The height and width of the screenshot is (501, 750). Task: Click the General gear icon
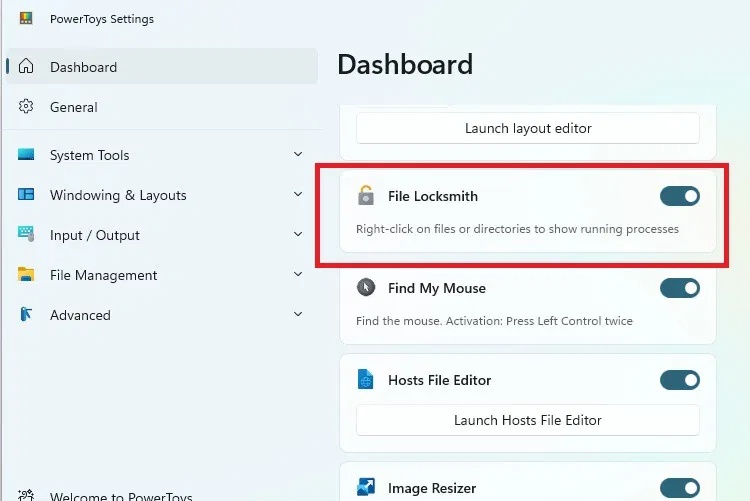[x=26, y=106]
